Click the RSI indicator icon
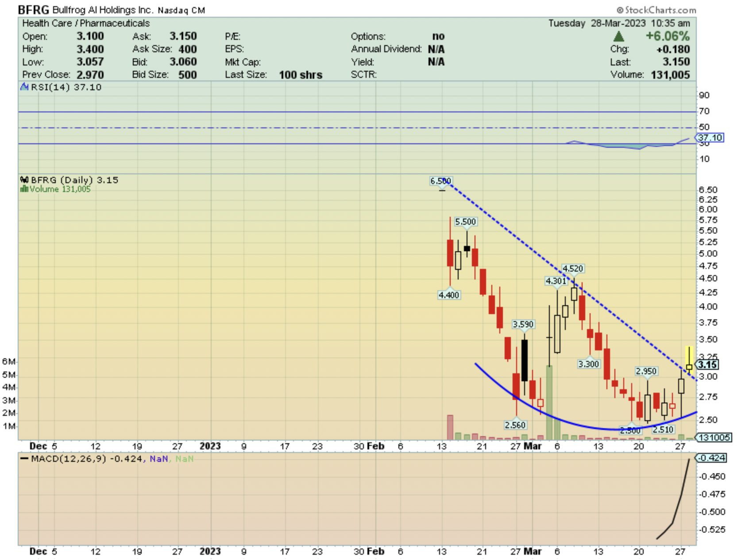The height and width of the screenshot is (560, 749). coord(24,87)
